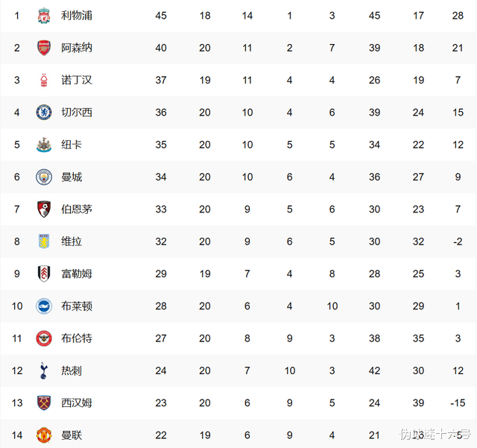Click rank number 7 in the table

(16, 209)
